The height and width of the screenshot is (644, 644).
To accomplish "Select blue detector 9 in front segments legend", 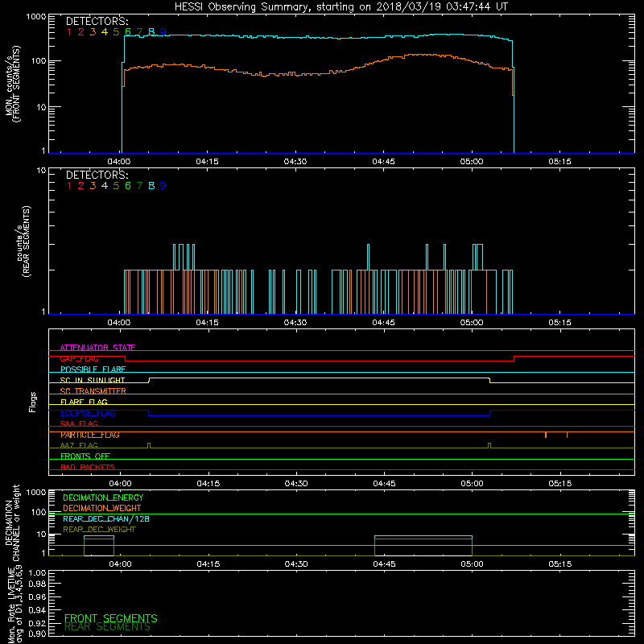I will coord(163,32).
